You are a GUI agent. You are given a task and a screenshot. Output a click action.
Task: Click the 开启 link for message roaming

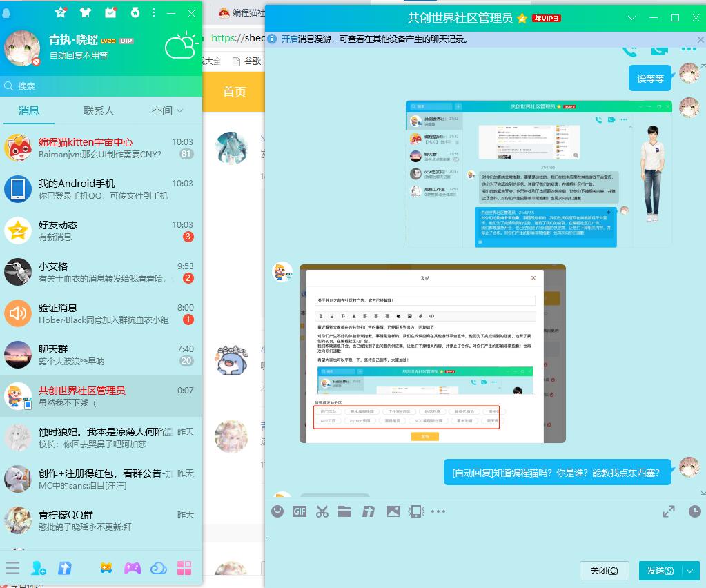(x=289, y=39)
